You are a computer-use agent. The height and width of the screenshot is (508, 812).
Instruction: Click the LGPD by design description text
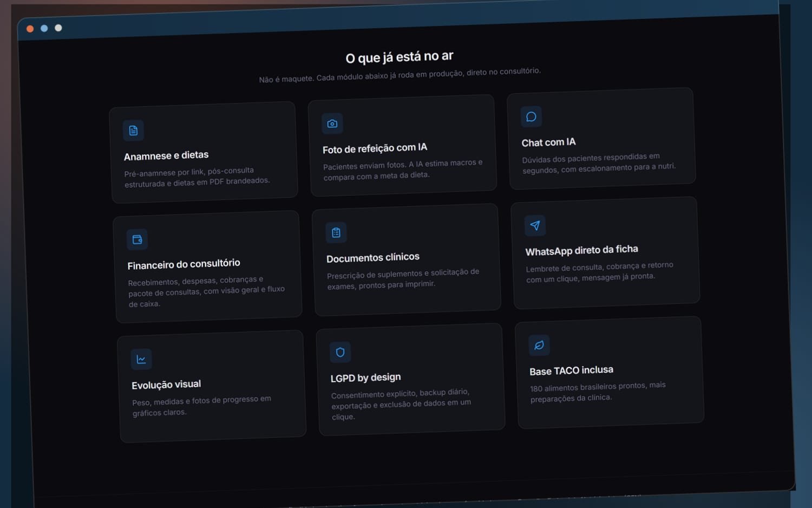[401, 404]
